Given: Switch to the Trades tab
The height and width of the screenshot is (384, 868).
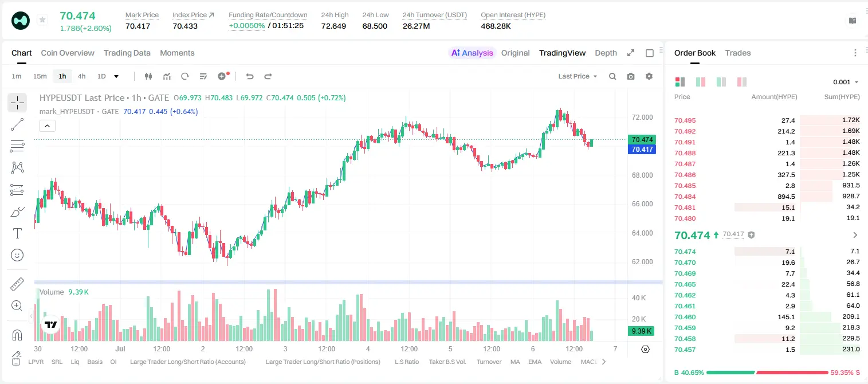Looking at the screenshot, I should (738, 53).
